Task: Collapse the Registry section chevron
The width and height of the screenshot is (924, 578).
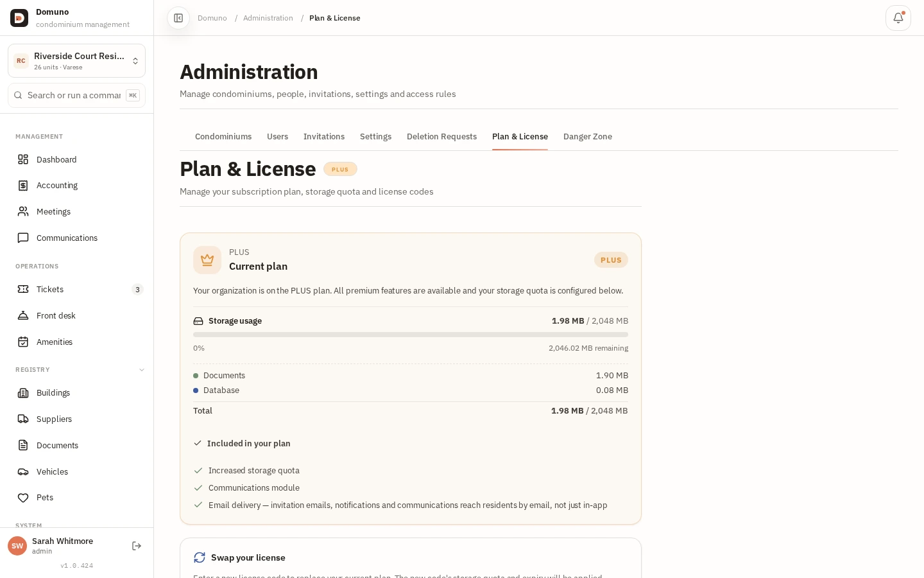Action: tap(142, 370)
